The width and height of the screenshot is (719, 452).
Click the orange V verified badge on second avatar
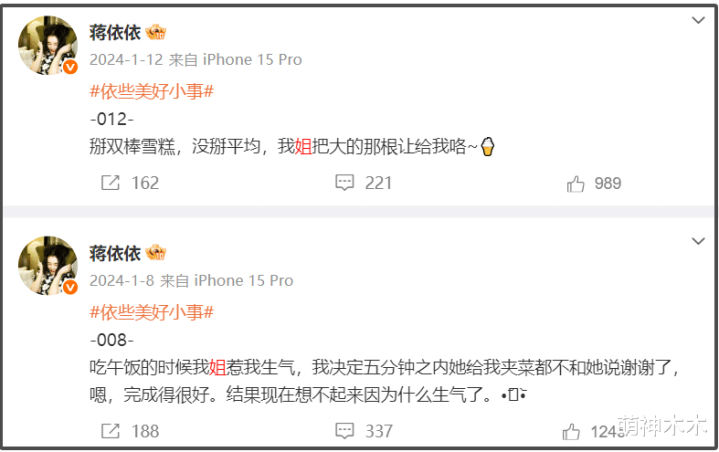pyautogui.click(x=70, y=287)
